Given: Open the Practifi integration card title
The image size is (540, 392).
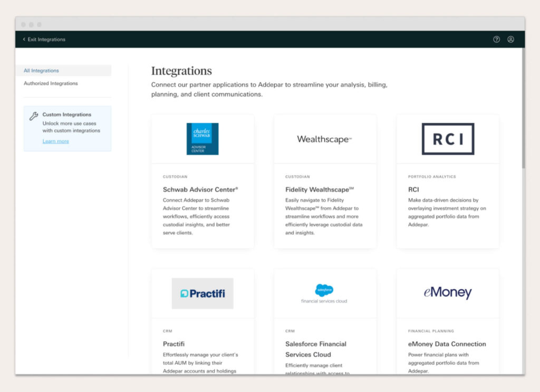Looking at the screenshot, I should click(173, 344).
